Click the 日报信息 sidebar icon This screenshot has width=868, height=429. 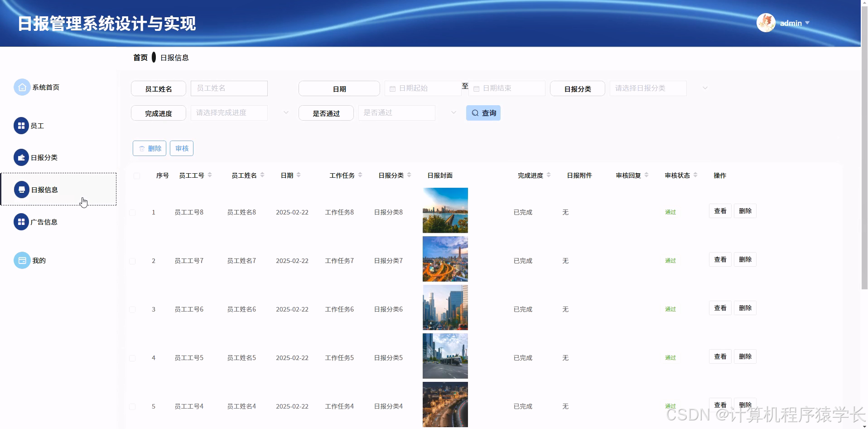tap(22, 190)
